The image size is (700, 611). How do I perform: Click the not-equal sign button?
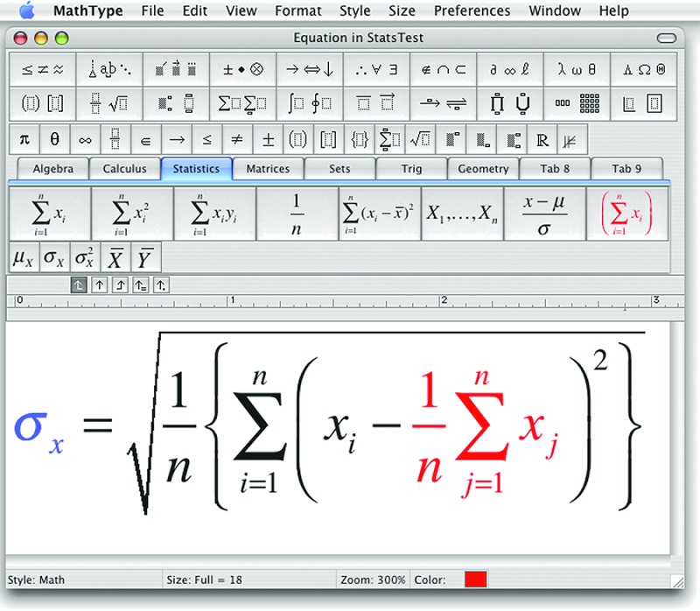coord(236,139)
